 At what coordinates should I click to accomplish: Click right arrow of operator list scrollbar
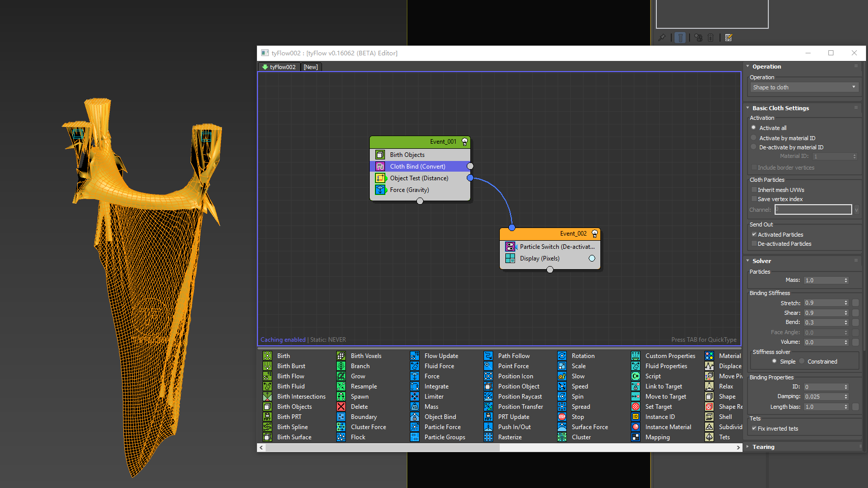pyautogui.click(x=738, y=447)
